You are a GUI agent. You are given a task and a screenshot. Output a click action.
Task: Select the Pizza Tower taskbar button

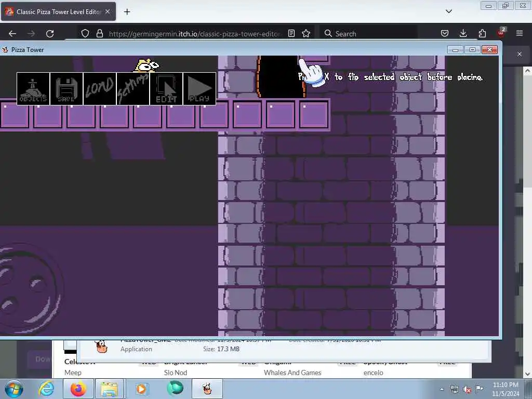207,389
